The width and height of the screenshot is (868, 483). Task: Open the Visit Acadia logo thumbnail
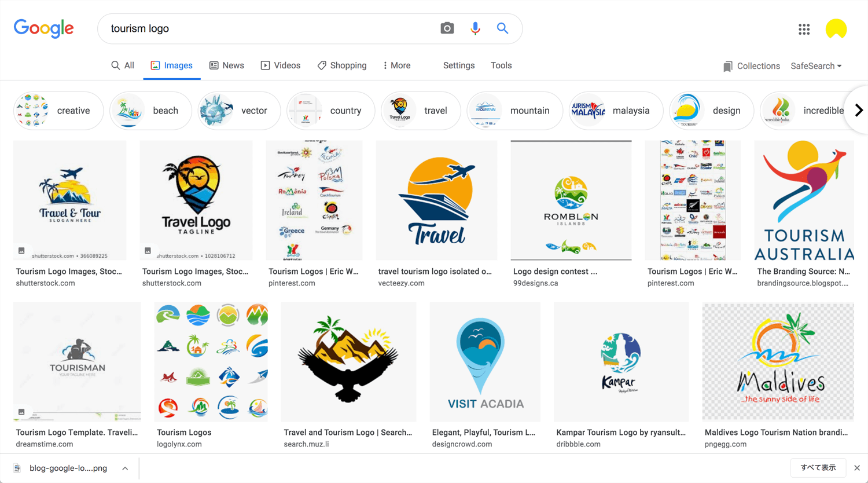pyautogui.click(x=485, y=362)
